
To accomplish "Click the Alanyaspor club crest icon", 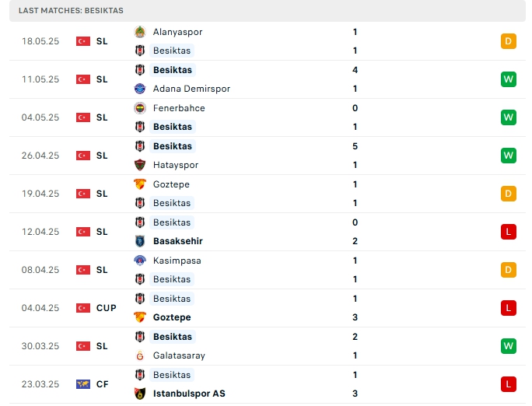I will coord(140,32).
